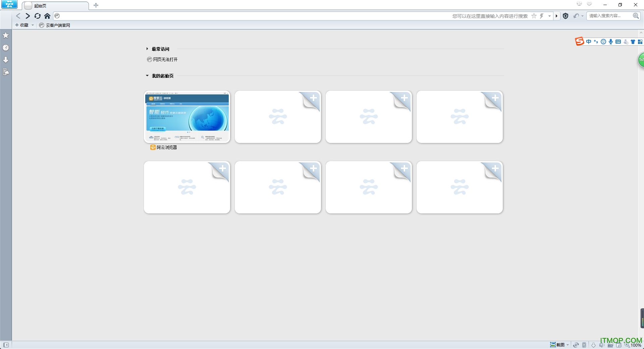The width and height of the screenshot is (644, 349).
Task: Open the downloads arrow in the sidebar
Action: [6, 60]
